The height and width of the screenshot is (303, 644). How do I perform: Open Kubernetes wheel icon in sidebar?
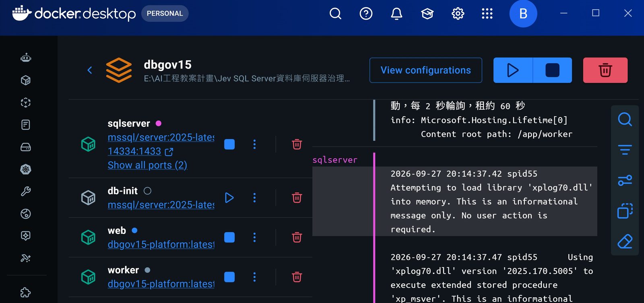(26, 169)
